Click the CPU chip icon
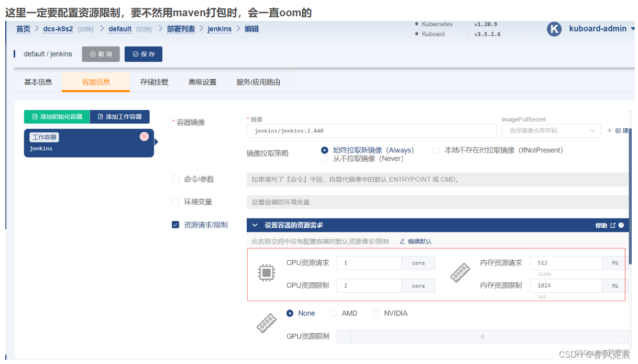Image resolution: width=638 pixels, height=364 pixels. click(266, 272)
